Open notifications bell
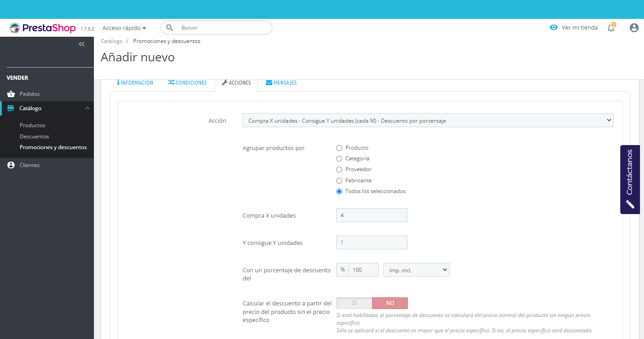 point(611,28)
